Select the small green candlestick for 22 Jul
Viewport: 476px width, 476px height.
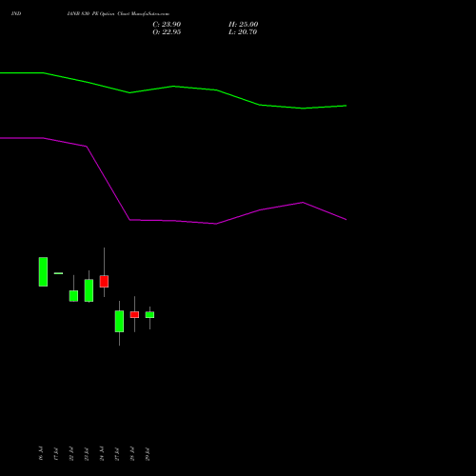click(73, 296)
